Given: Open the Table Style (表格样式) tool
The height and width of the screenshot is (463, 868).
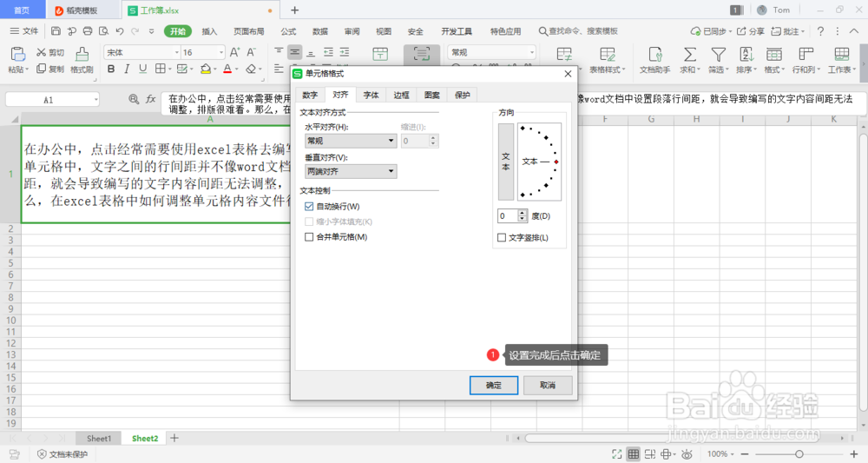Looking at the screenshot, I should (608, 60).
